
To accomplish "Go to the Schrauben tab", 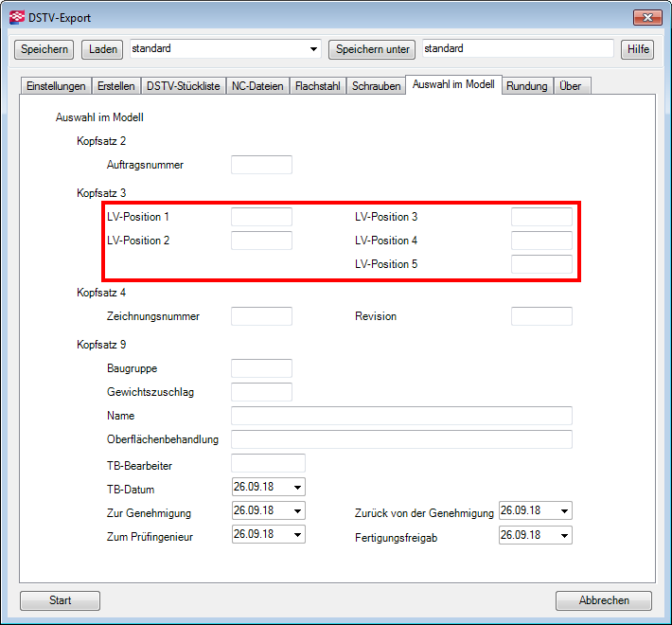I will (376, 86).
